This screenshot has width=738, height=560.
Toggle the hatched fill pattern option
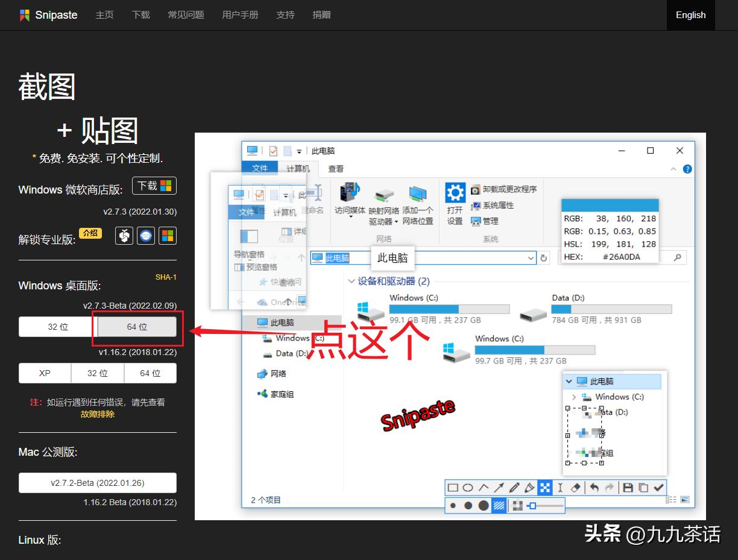point(499,505)
